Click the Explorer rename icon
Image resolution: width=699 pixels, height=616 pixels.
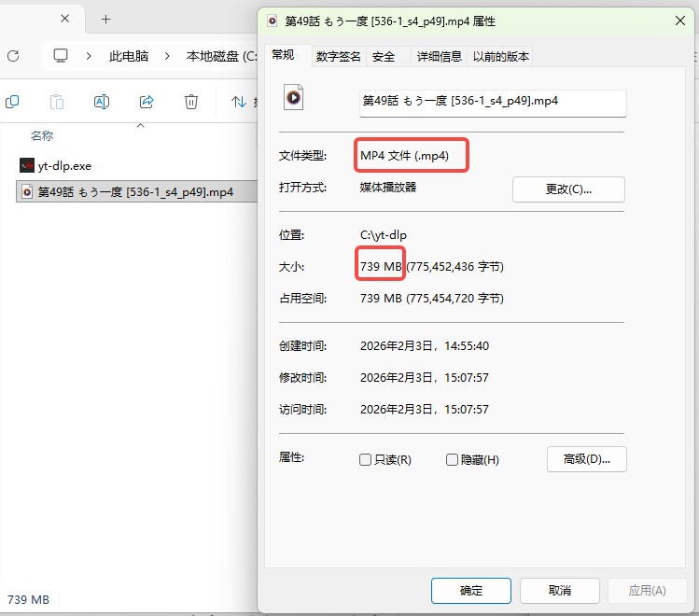(102, 102)
